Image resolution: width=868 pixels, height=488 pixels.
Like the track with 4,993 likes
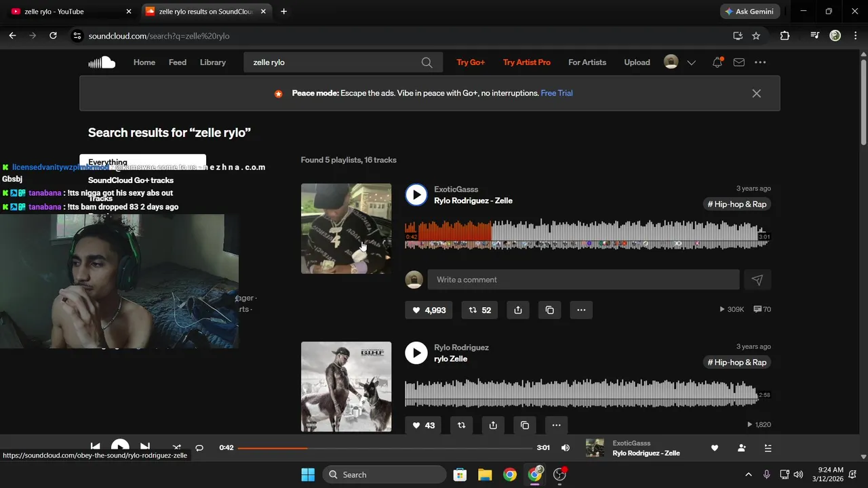point(429,310)
